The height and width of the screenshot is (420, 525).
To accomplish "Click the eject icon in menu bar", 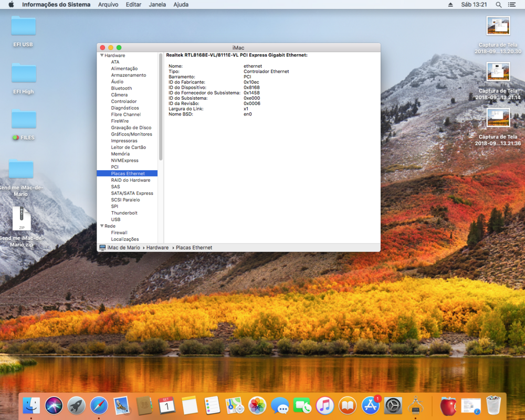I will click(x=450, y=5).
